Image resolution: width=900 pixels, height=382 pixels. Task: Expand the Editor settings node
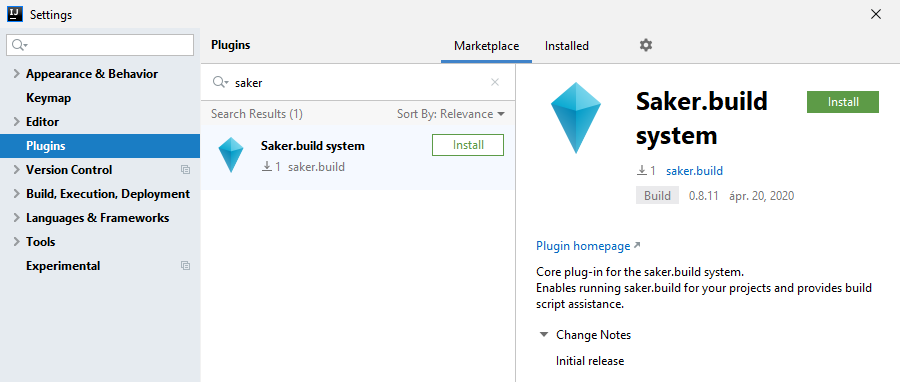pos(16,122)
